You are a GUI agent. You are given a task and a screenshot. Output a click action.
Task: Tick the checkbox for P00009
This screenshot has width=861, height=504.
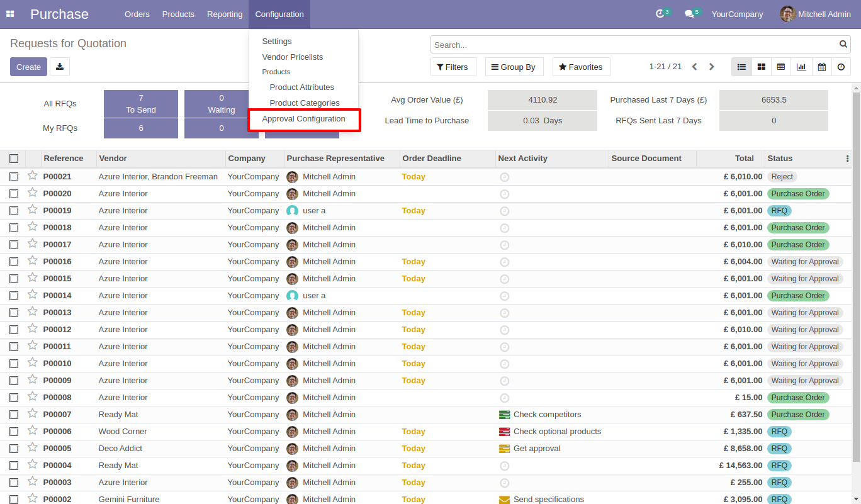pos(14,381)
